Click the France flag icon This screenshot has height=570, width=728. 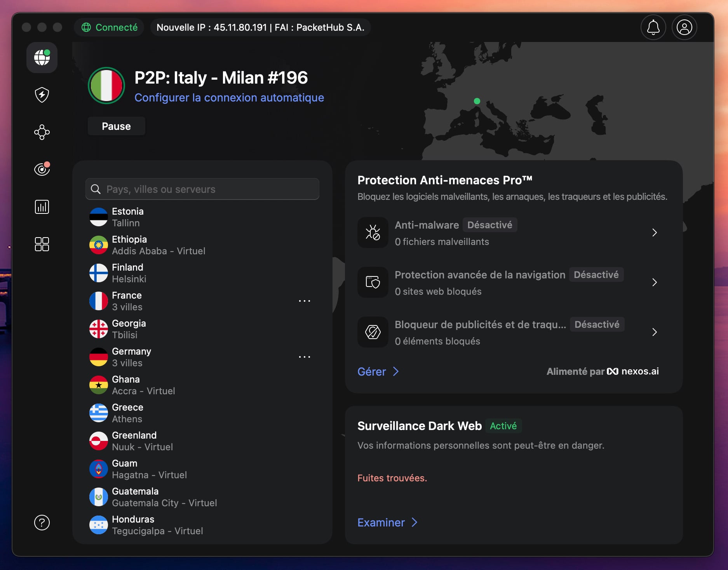pyautogui.click(x=99, y=301)
